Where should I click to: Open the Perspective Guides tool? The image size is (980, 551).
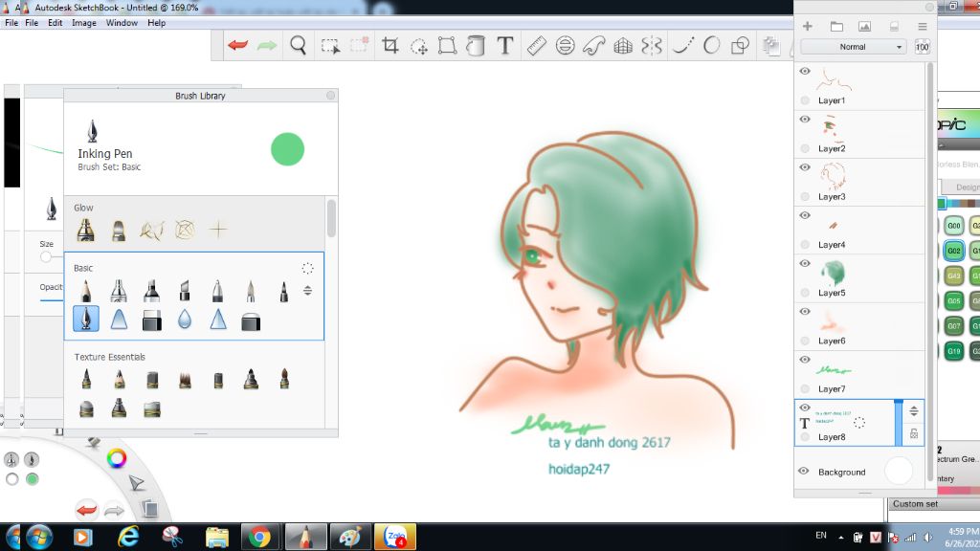click(623, 46)
